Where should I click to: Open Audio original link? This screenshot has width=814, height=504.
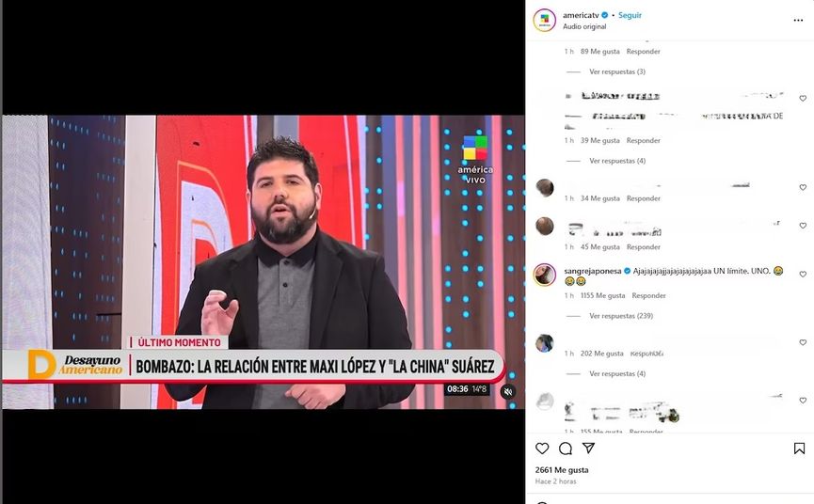pyautogui.click(x=584, y=26)
